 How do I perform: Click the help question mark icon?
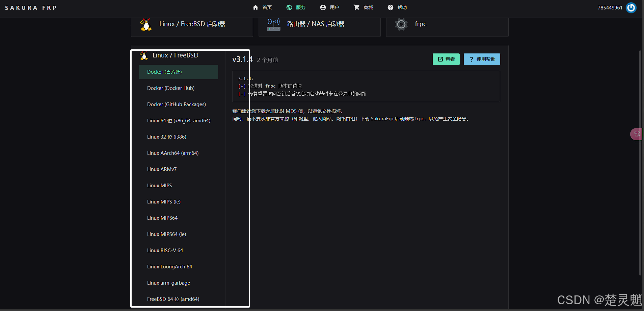[391, 7]
